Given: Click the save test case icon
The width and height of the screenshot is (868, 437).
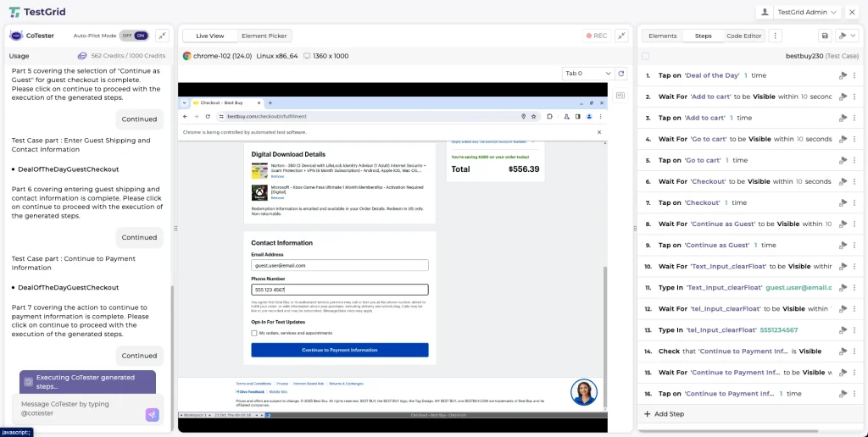Looking at the screenshot, I should [x=825, y=36].
